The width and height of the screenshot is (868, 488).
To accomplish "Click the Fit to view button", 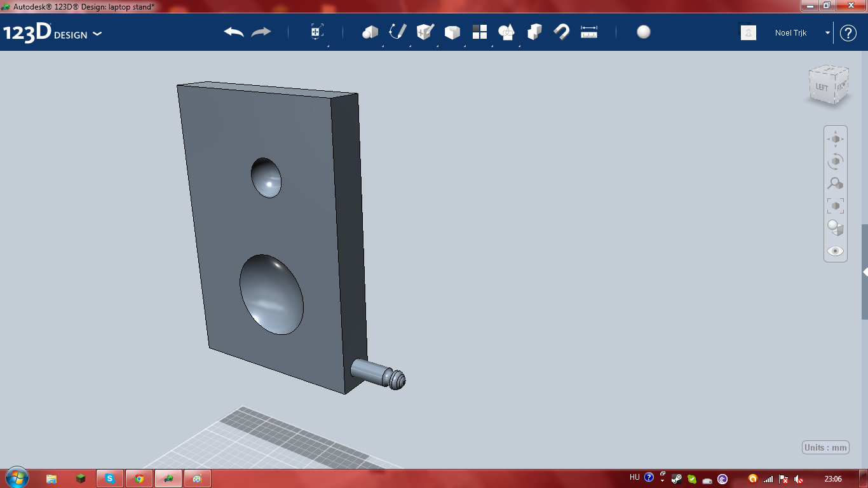I will tap(836, 206).
